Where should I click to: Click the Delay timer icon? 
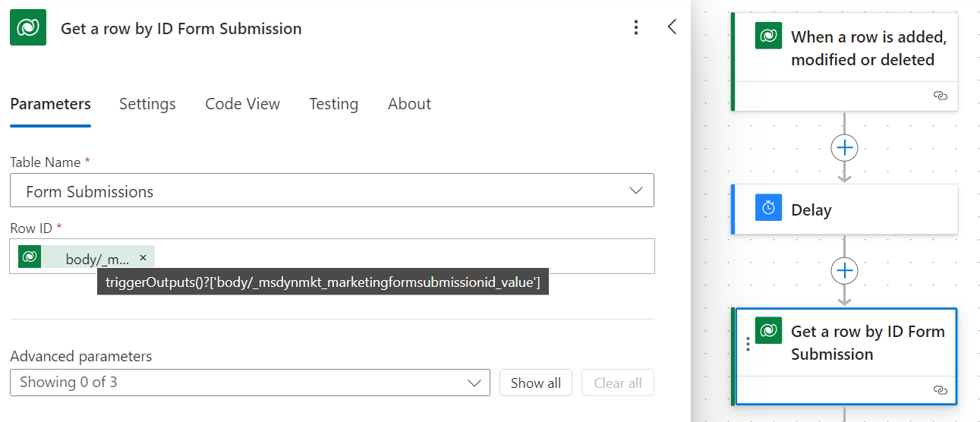tap(768, 208)
